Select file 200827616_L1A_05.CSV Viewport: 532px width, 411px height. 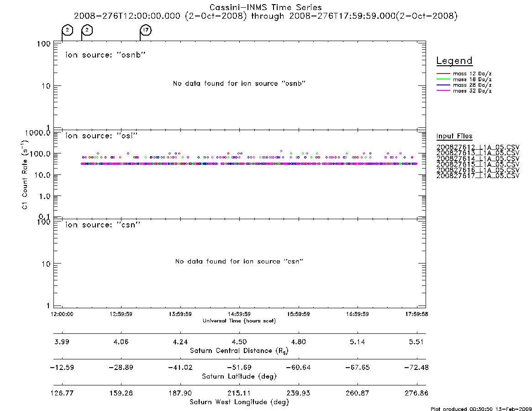[478, 170]
